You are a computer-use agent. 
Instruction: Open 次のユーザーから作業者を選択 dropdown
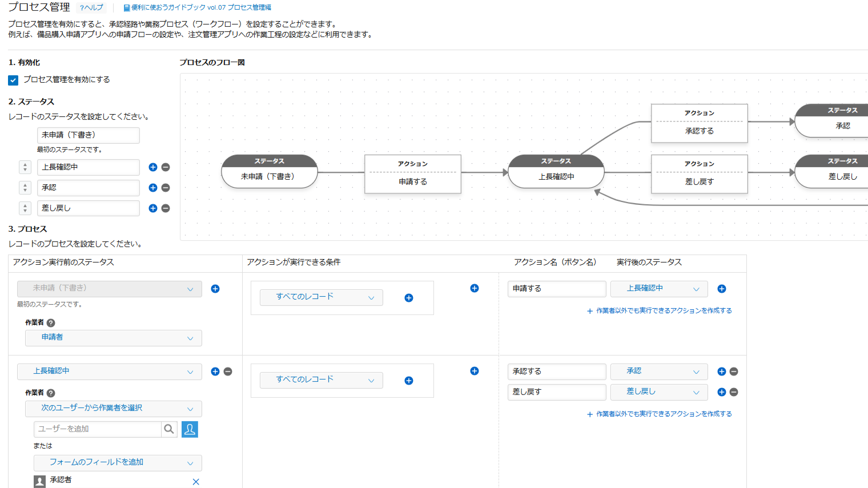(x=113, y=409)
